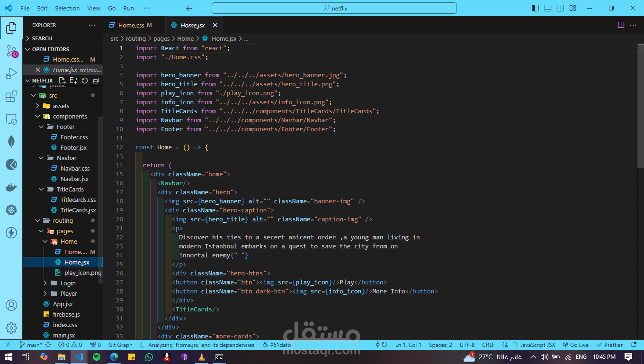The height and width of the screenshot is (364, 644).
Task: Toggle the primary side bar
Action: pos(536,8)
